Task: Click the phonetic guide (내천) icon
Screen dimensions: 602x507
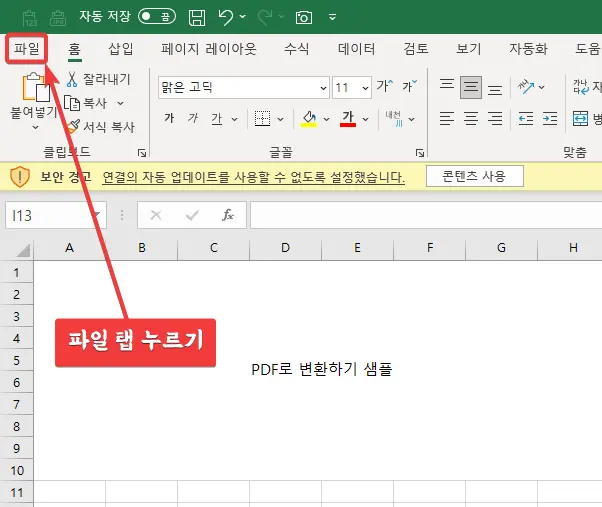Action: [394, 119]
